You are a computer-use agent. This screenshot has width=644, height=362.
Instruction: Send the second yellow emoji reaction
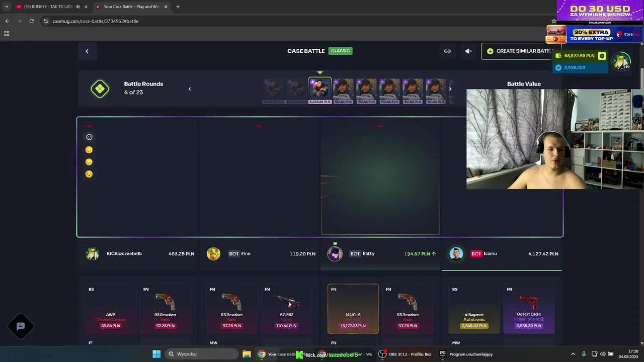pyautogui.click(x=89, y=162)
